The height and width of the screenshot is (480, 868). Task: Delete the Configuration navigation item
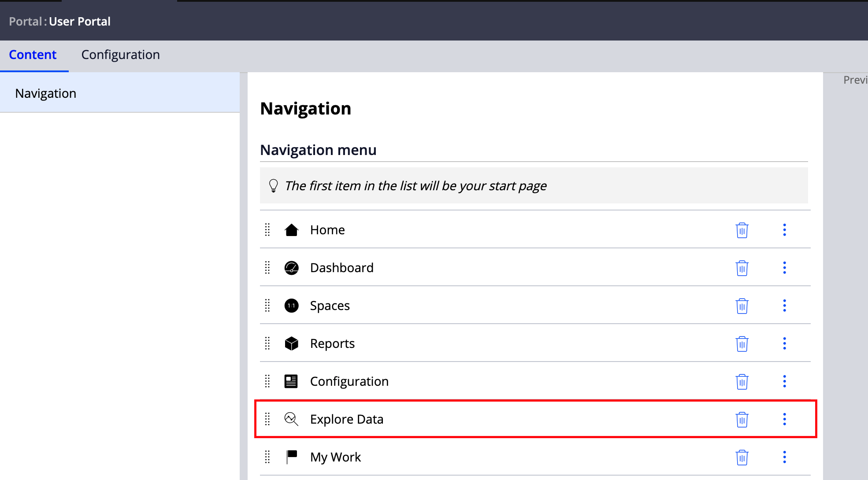(742, 381)
